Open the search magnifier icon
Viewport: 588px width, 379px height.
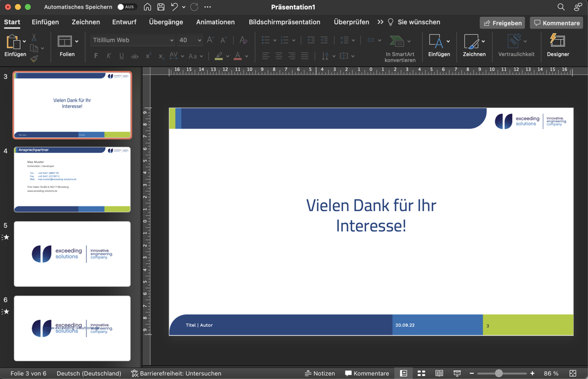[x=560, y=7]
